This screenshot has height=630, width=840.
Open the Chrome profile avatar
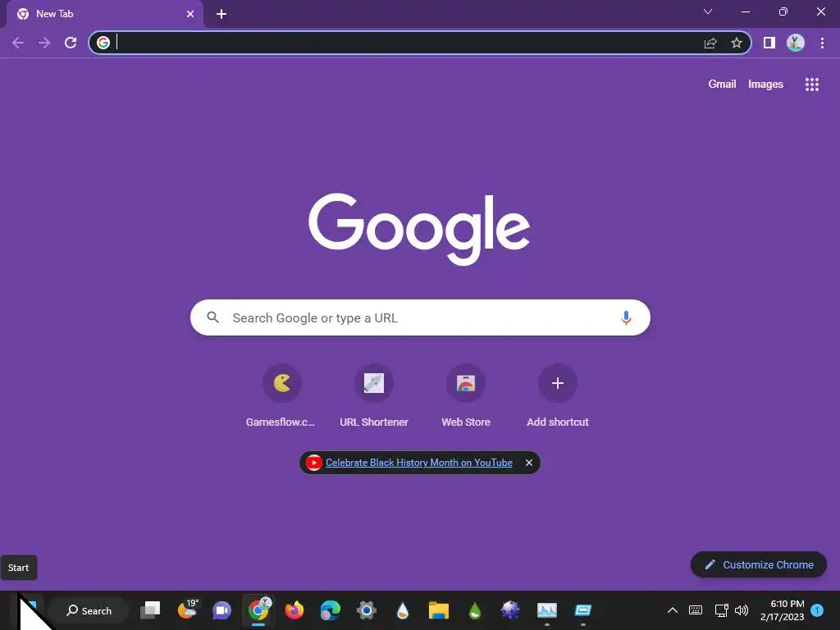coord(796,43)
